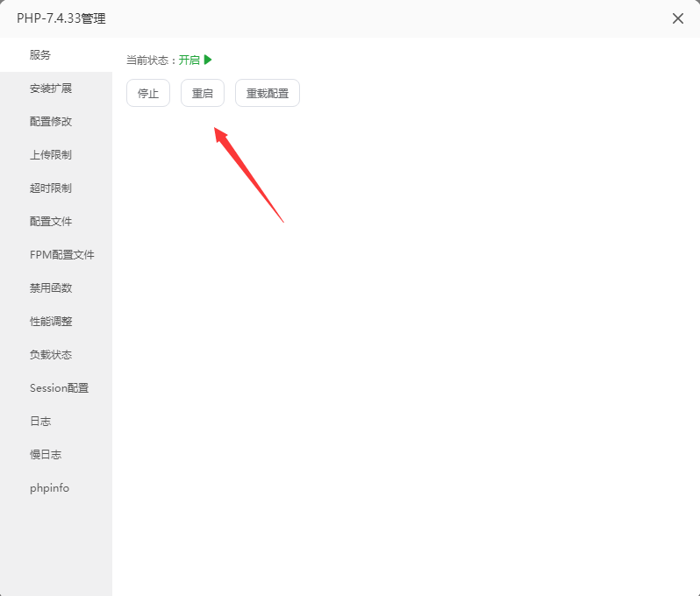
Task: Switch to the 性能调整 tab
Action: click(51, 322)
